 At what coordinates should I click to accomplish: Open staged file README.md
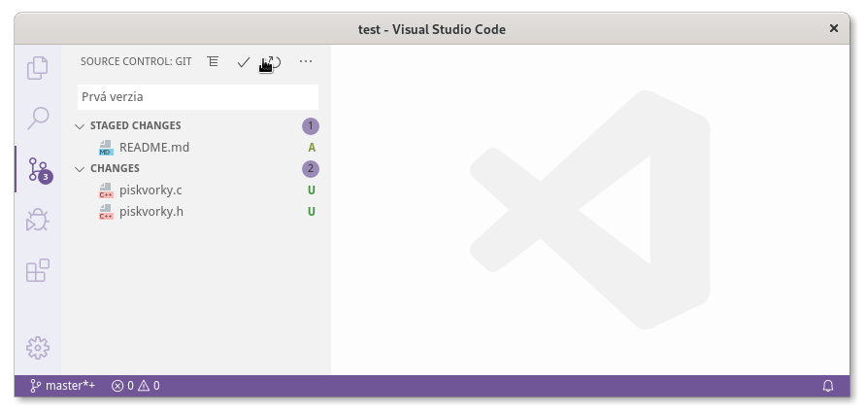click(x=153, y=148)
